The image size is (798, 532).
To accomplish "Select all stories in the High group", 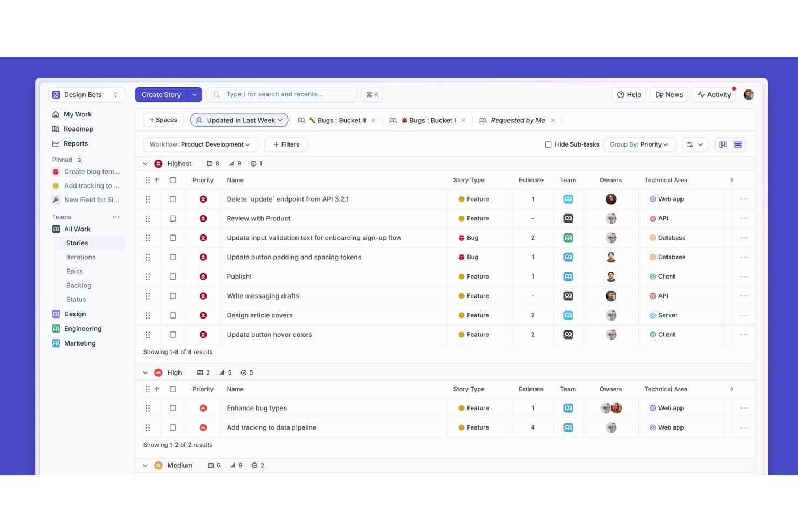I will pos(173,389).
